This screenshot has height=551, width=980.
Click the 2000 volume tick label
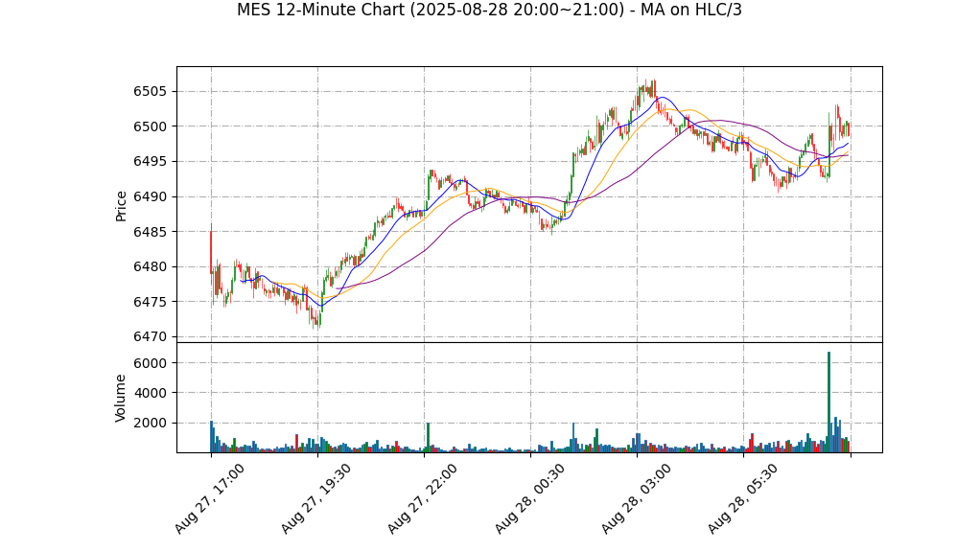[150, 423]
